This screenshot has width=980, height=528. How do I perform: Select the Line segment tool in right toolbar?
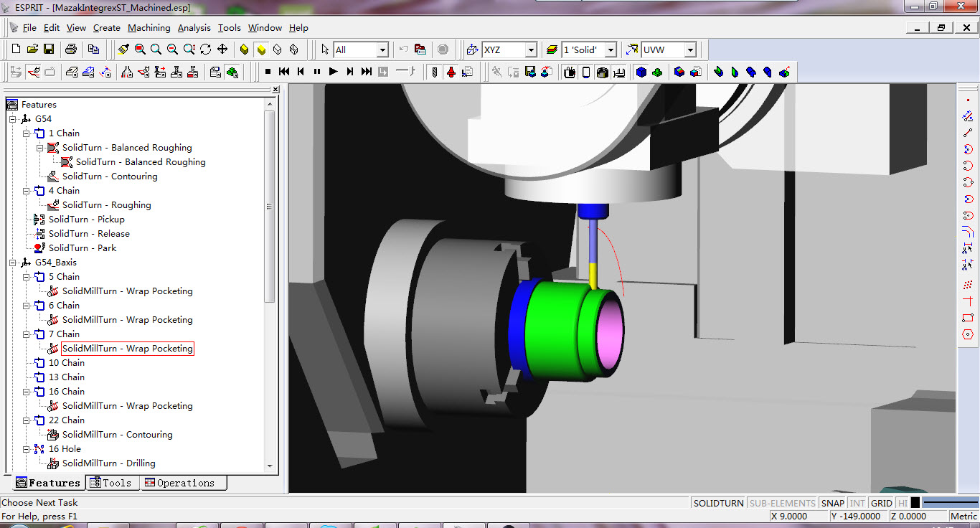point(968,133)
